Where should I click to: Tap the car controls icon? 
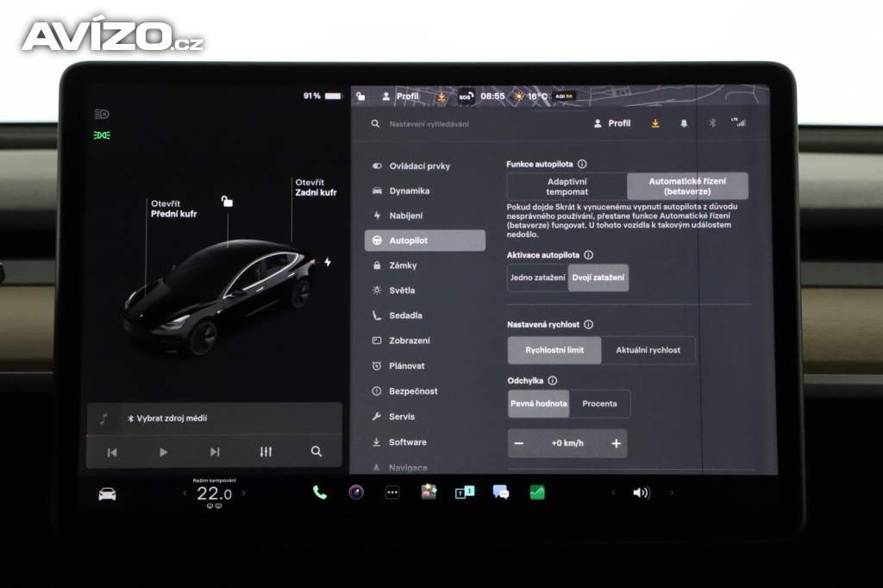107,494
